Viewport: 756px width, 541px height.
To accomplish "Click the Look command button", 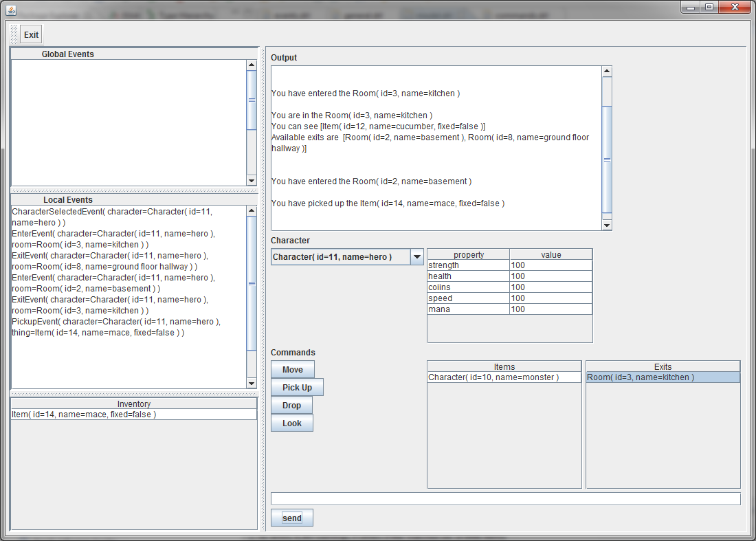I will point(292,423).
